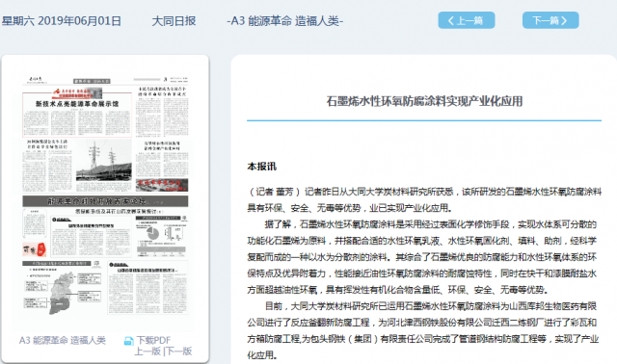Open the 新技术点亮能源革命展示馆 article in page thumbnail
Viewport: 617px width, 364px height.
coord(77,114)
